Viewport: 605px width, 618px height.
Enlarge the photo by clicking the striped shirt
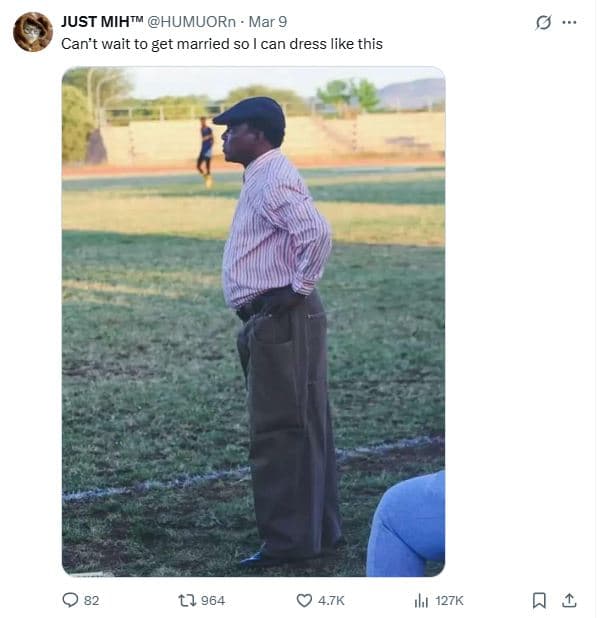[275, 230]
